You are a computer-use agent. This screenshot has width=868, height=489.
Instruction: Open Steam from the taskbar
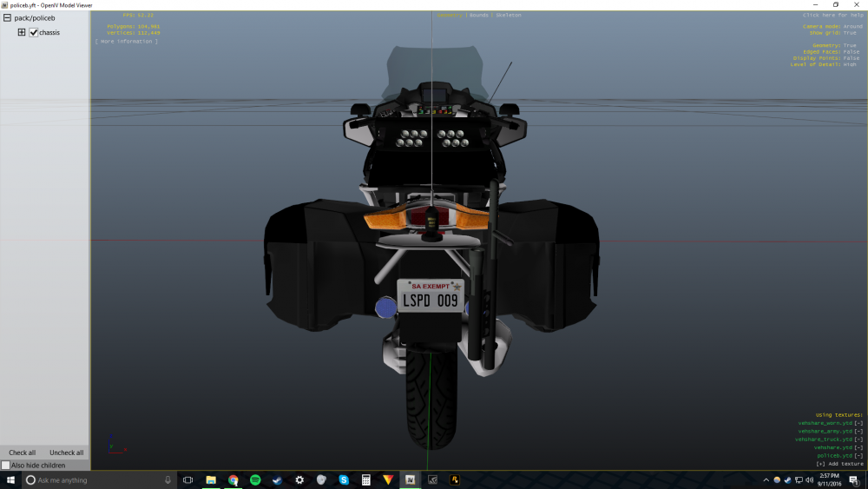(x=278, y=480)
